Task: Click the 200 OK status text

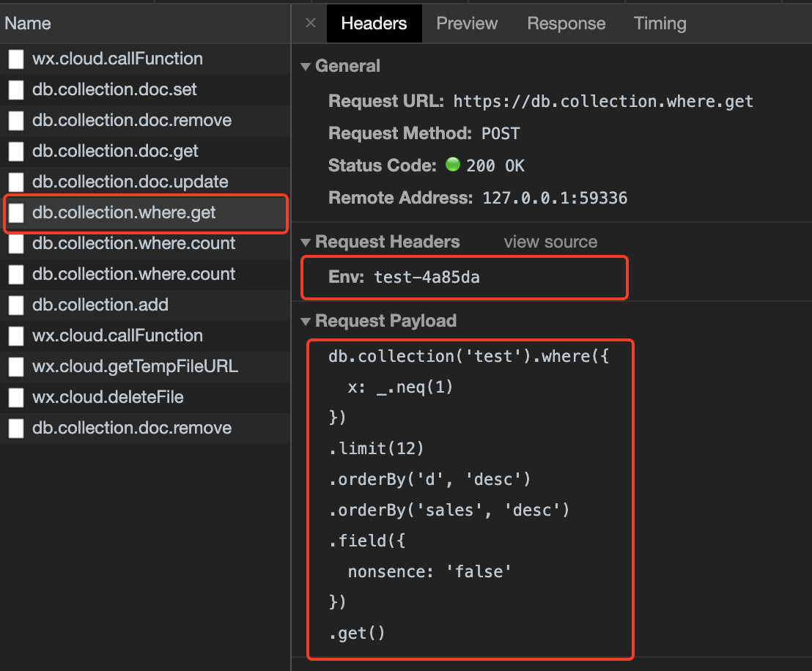Action: [x=495, y=166]
